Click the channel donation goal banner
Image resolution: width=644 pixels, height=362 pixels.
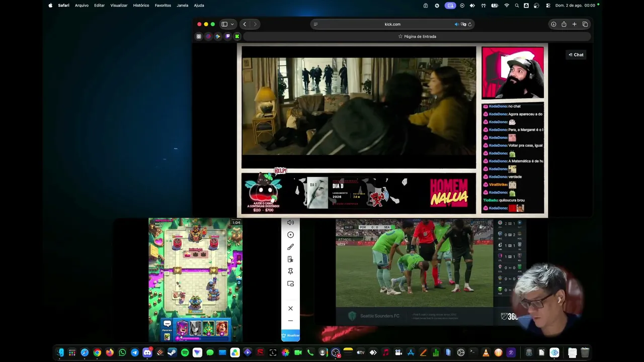263,193
